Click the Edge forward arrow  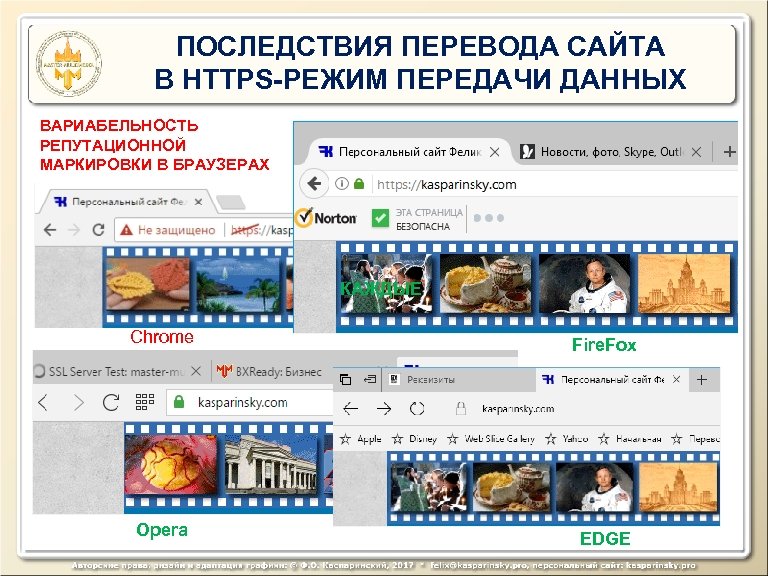(384, 408)
